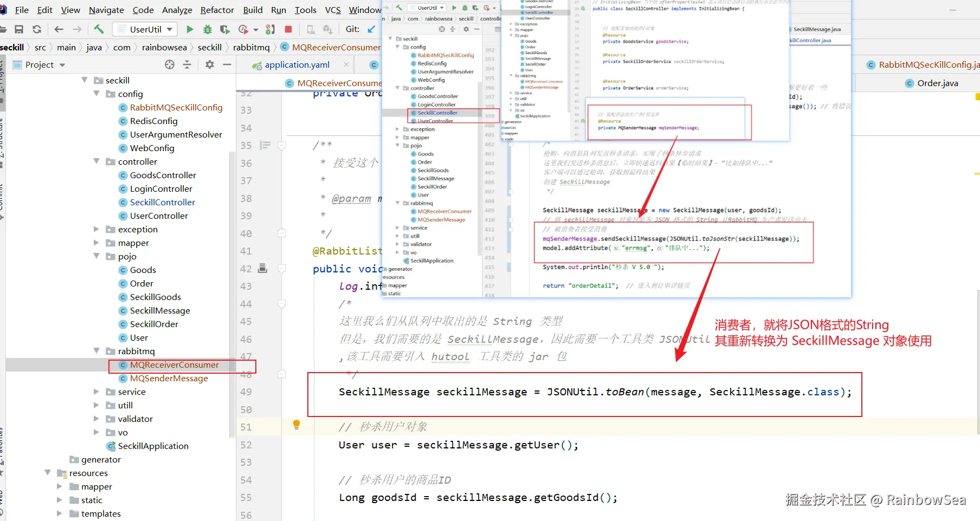Click the rabbitmq breadcrumb

tap(251, 47)
